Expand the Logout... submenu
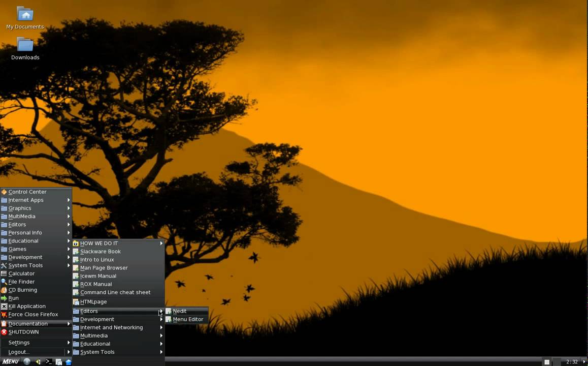The image size is (588, 366). [x=36, y=352]
